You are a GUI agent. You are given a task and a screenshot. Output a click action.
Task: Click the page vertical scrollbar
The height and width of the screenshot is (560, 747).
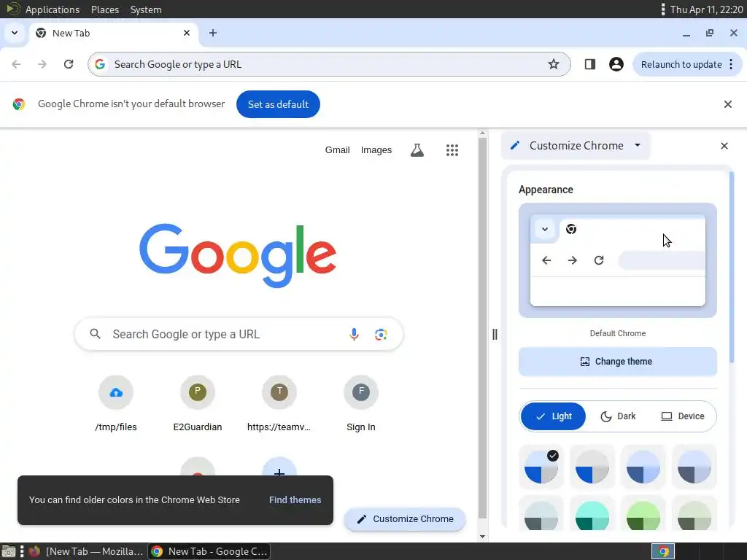(x=482, y=329)
